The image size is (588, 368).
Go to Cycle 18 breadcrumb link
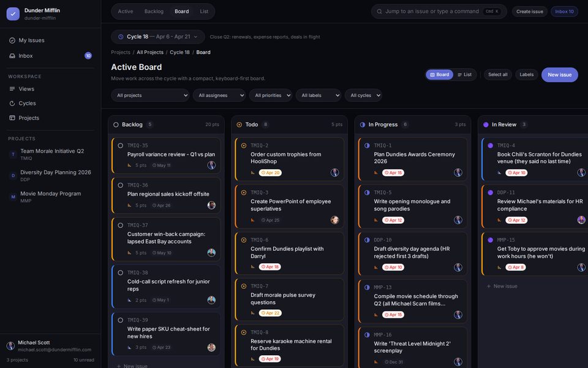click(x=179, y=52)
